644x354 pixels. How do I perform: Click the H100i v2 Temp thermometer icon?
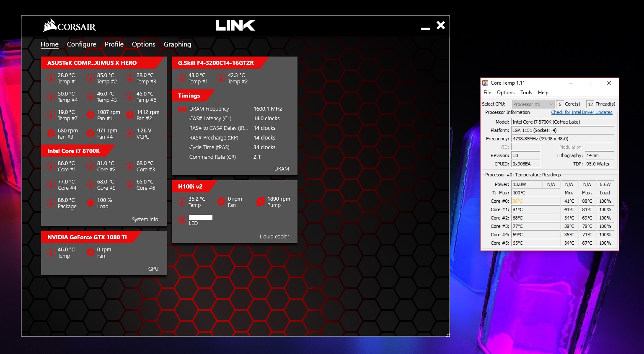tap(182, 202)
